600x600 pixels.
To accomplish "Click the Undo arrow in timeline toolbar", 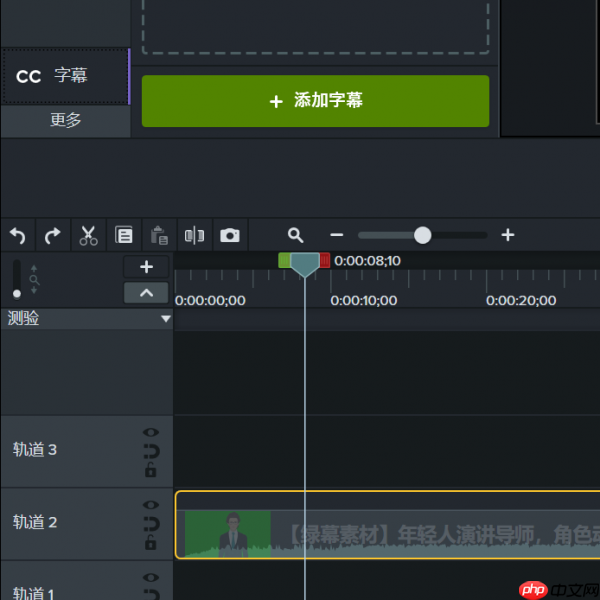I will [x=17, y=236].
